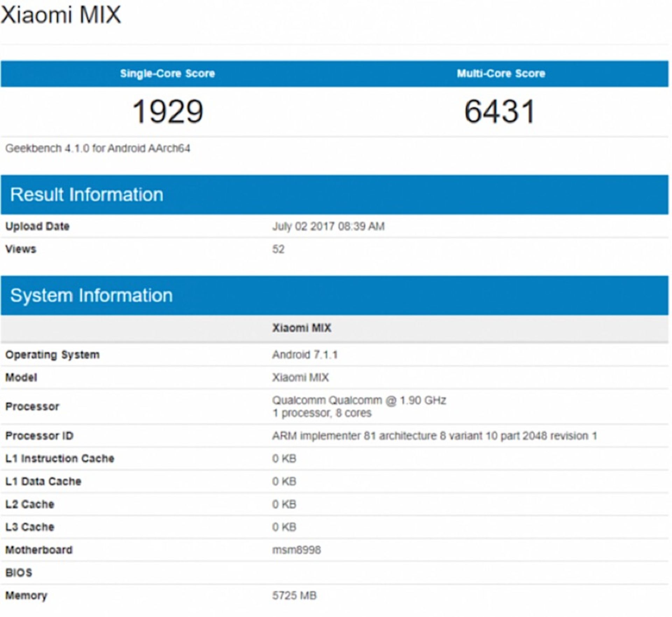The height and width of the screenshot is (617, 672).
Task: Click the Multi-Core Score header
Action: pyautogui.click(x=501, y=73)
